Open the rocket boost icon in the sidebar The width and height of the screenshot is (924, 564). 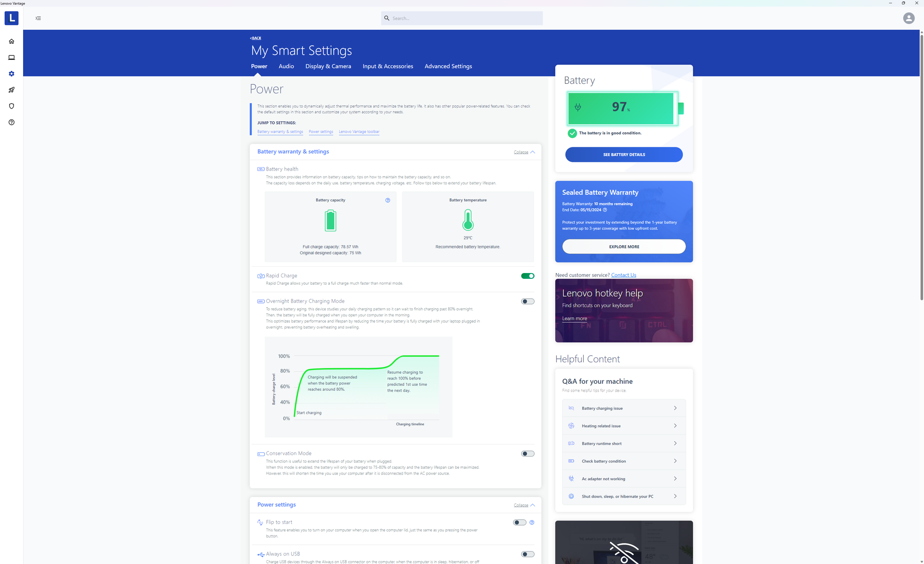click(12, 90)
